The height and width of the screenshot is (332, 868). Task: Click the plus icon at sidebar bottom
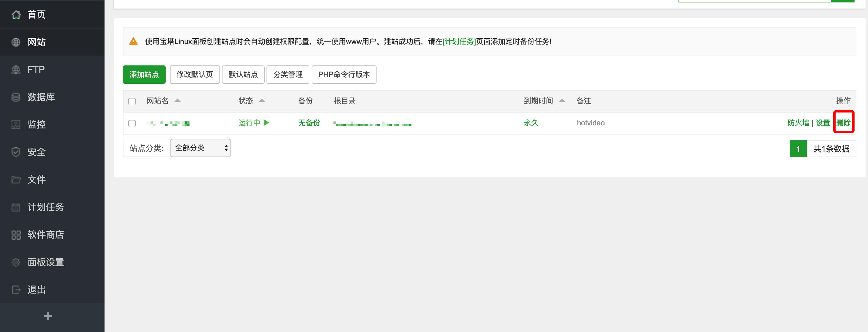tap(48, 316)
